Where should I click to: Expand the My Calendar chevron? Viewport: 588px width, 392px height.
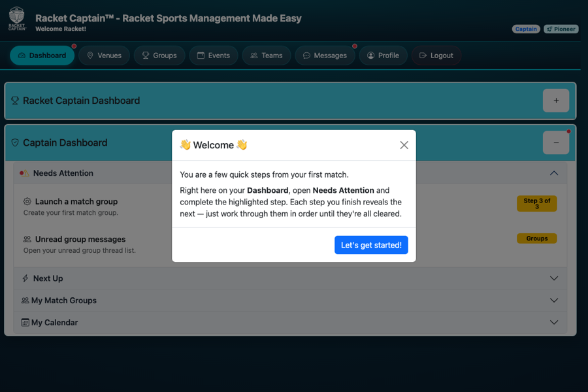tap(554, 323)
